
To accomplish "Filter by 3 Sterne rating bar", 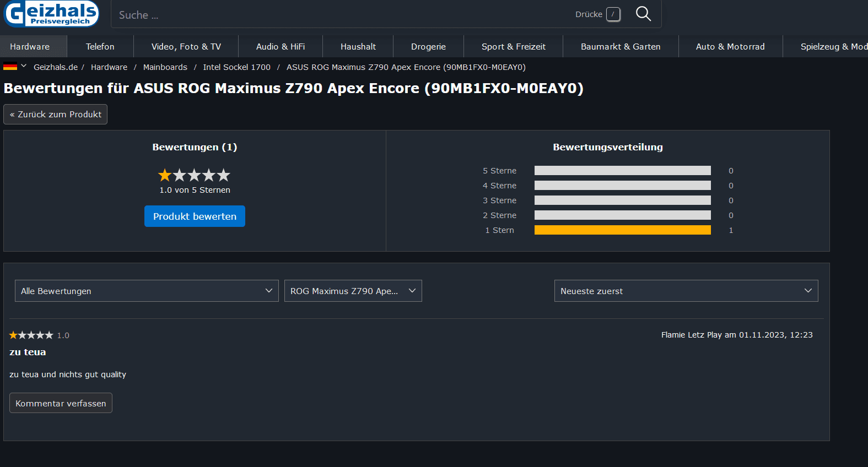I will click(623, 200).
